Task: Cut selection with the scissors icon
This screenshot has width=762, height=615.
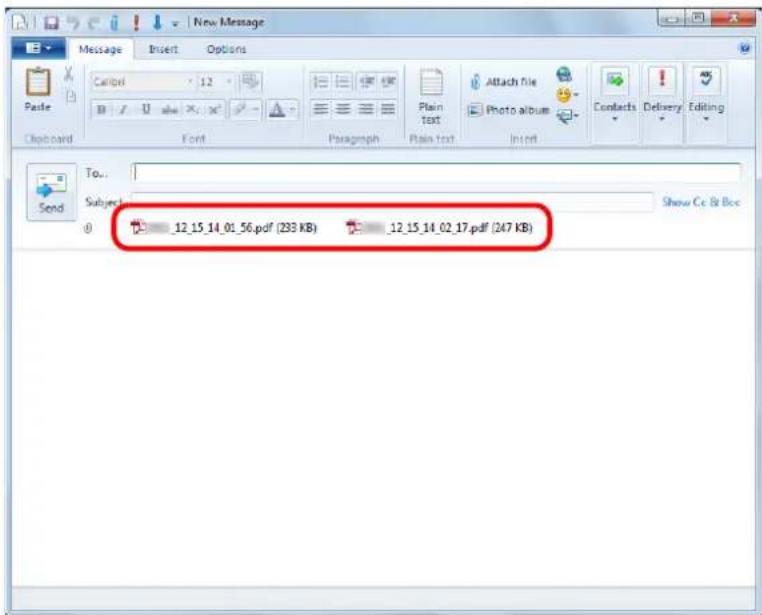Action: coord(69,74)
